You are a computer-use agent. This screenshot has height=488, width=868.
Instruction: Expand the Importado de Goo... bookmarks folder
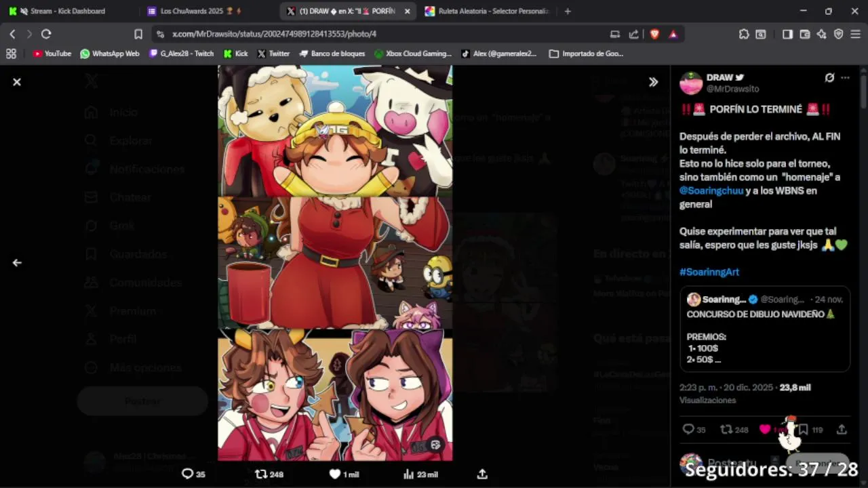click(x=587, y=54)
